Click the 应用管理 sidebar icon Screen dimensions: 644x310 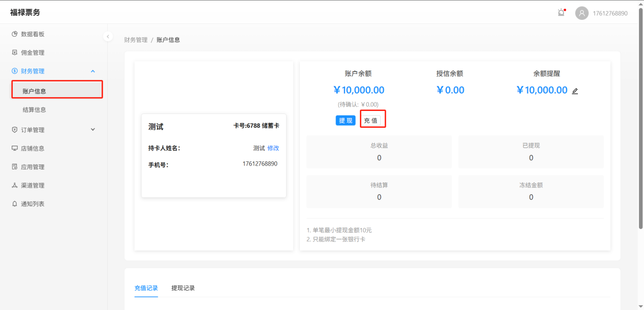coord(15,167)
